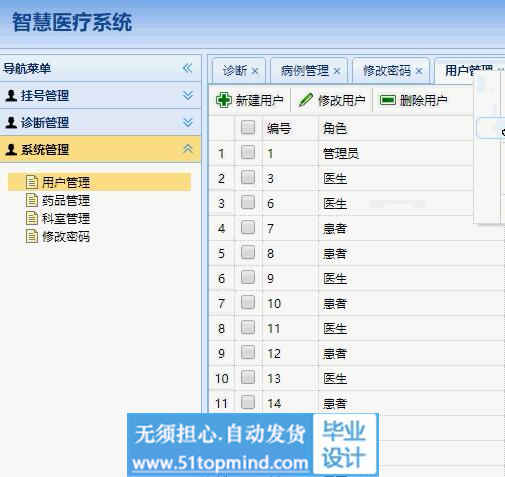Click the pencil 修改用户 icon
Viewport: 505px width, 477px height.
(305, 100)
